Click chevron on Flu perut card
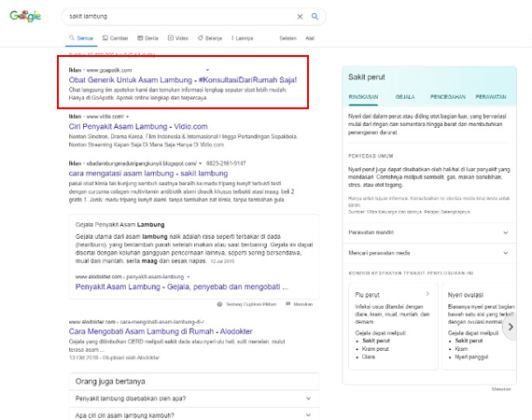The width and height of the screenshot is (532, 420). point(427,294)
